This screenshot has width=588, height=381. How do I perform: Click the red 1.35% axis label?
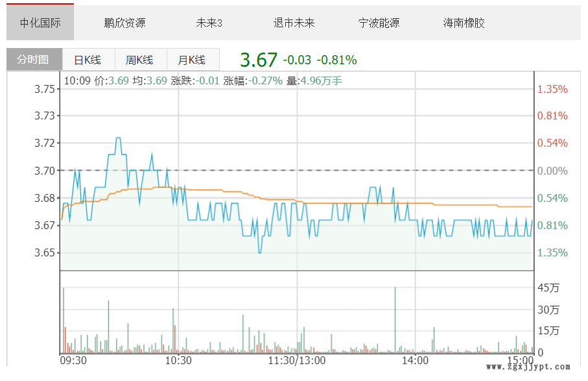click(x=552, y=89)
